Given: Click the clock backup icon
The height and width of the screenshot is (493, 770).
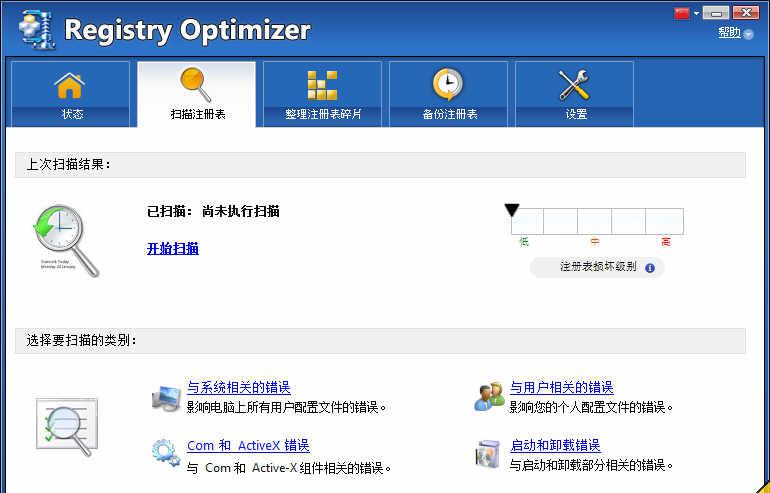Looking at the screenshot, I should [x=447, y=84].
